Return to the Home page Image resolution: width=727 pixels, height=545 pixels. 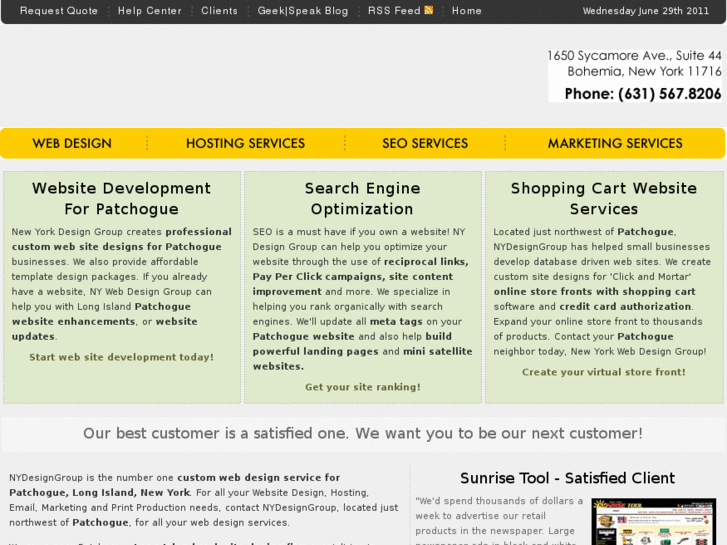[x=466, y=11]
